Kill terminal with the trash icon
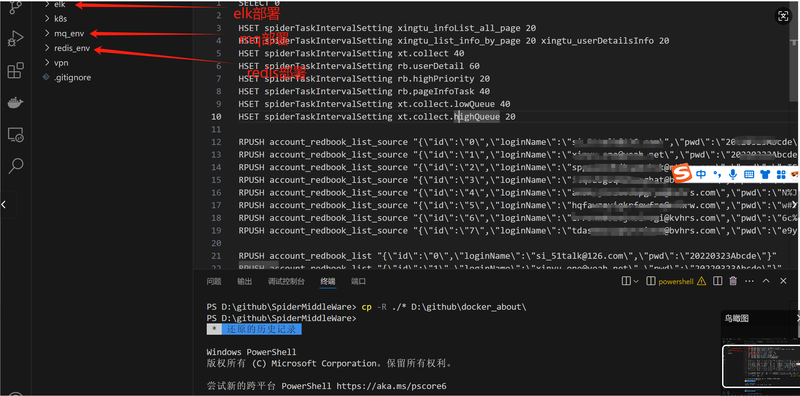This screenshot has height=396, width=800. pos(733,281)
